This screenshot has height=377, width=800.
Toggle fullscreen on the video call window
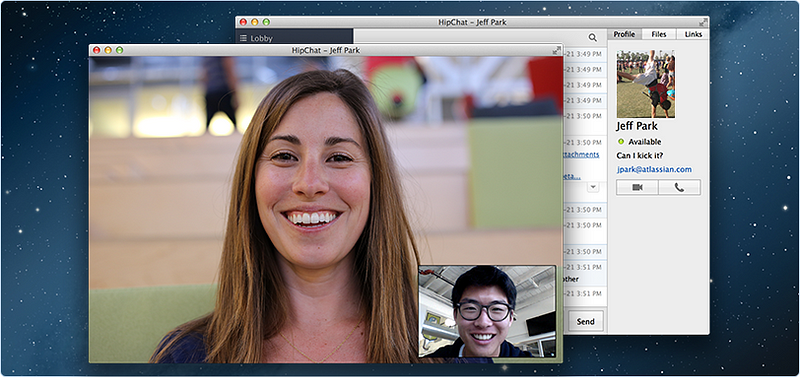tap(556, 50)
